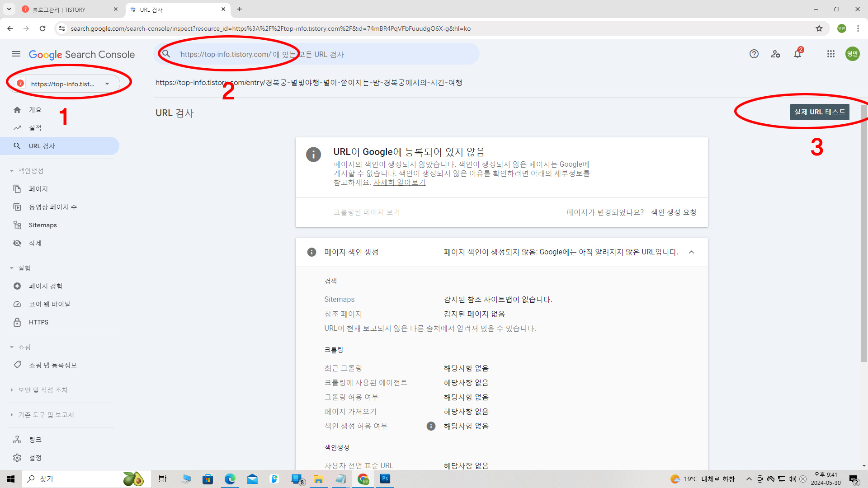Screen dimensions: 868x488
Task: Collapse the 페이지 색인 생성 section chevron
Action: [x=691, y=252]
